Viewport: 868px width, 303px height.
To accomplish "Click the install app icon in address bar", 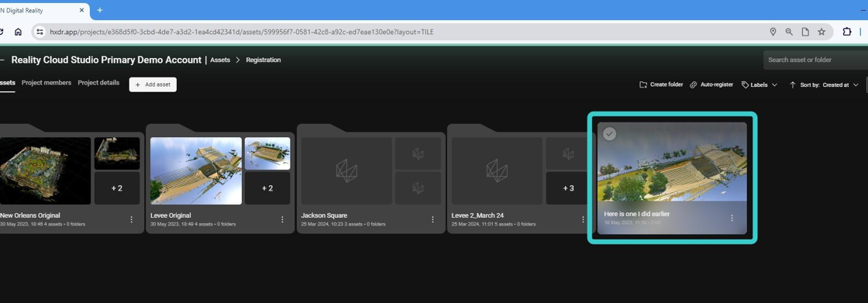I will [x=805, y=32].
